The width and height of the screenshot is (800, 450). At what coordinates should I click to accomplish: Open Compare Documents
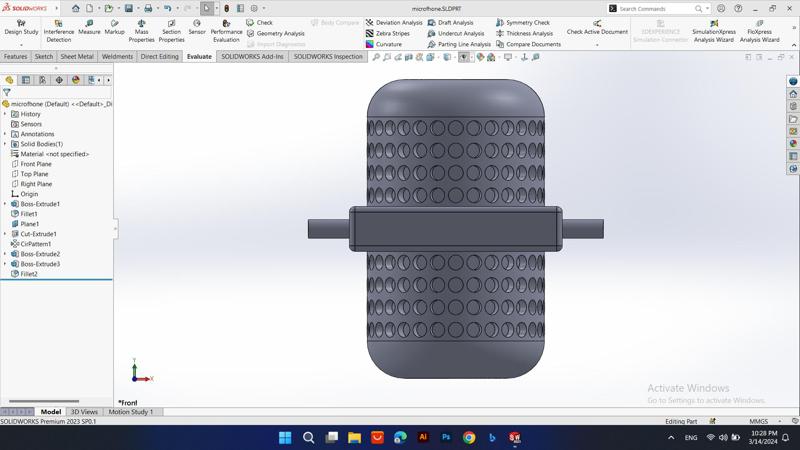pos(528,44)
